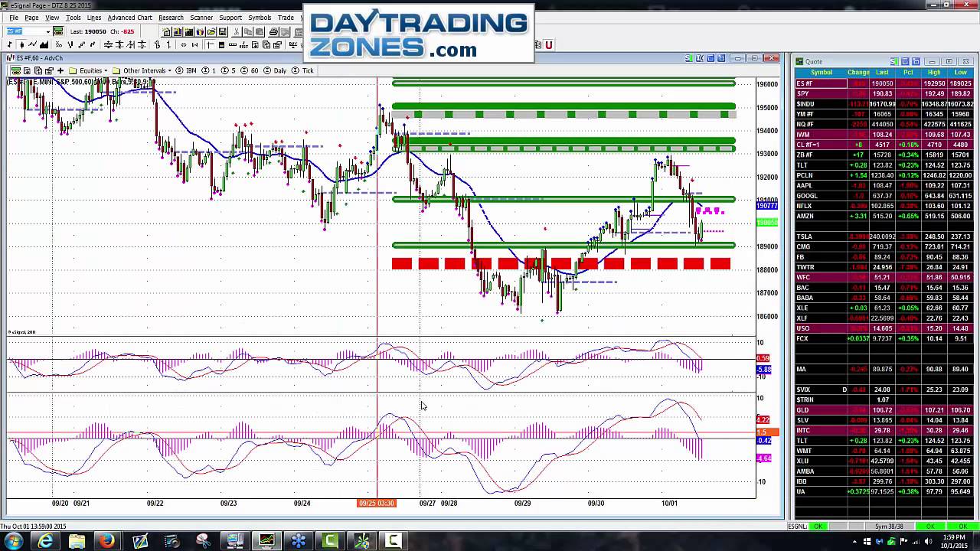Screen dimensions: 980x551
Task: Click Low column header in Quote window
Action: tap(960, 73)
